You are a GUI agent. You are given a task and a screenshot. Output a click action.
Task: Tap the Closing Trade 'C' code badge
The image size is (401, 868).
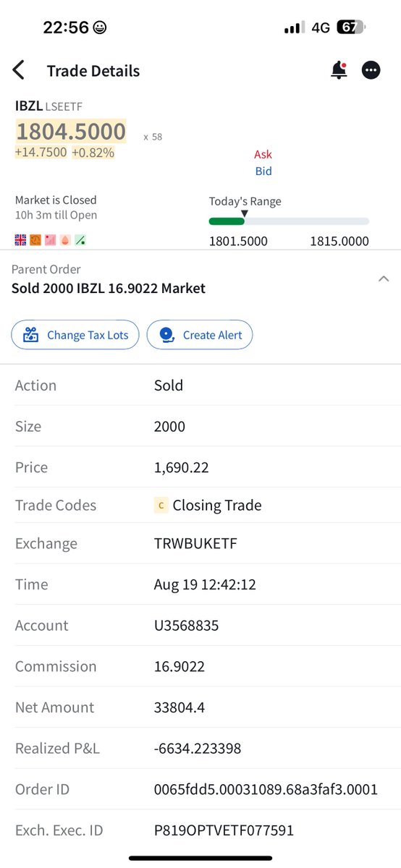point(161,506)
